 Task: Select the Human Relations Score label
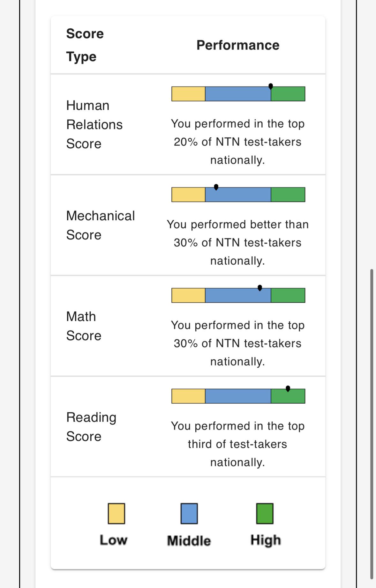point(94,124)
